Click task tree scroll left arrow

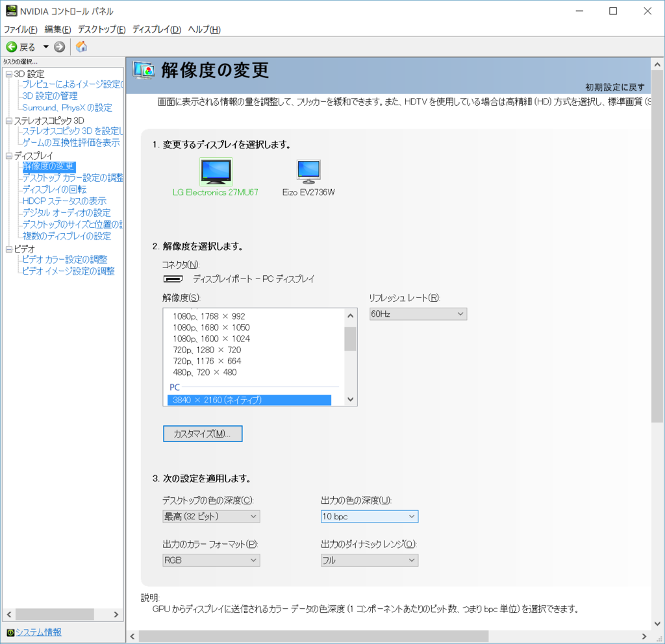click(9, 614)
